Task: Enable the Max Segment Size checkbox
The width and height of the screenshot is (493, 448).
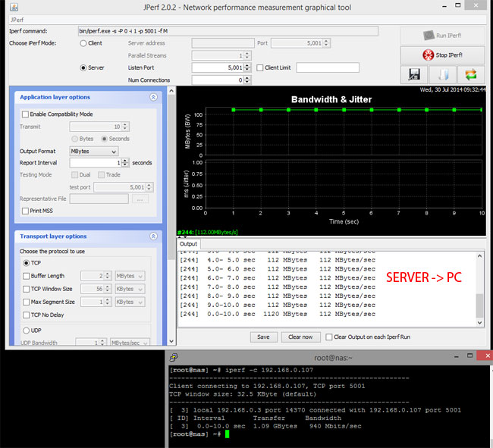Action: coord(26,302)
